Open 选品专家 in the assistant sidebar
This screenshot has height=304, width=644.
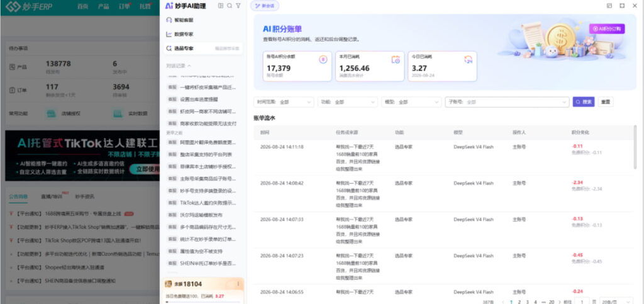[x=203, y=48]
